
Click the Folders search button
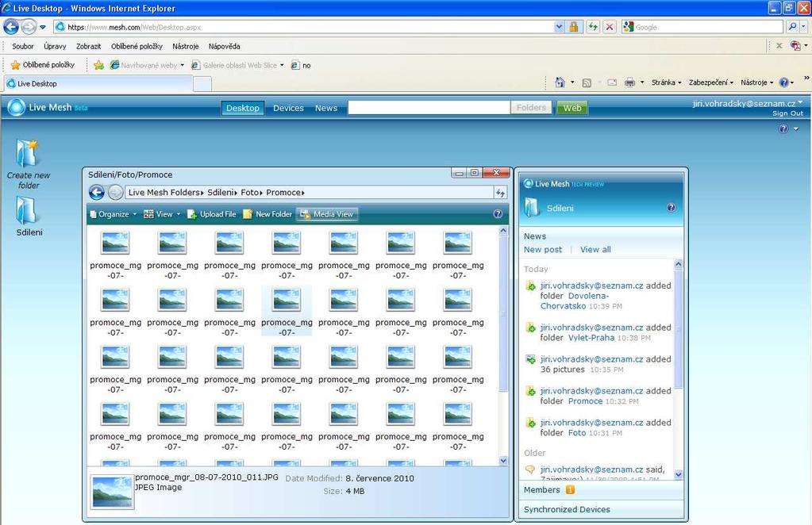tap(531, 108)
